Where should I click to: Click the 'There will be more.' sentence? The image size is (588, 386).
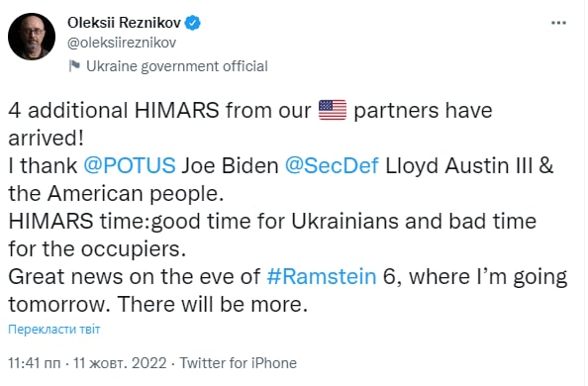point(213,304)
